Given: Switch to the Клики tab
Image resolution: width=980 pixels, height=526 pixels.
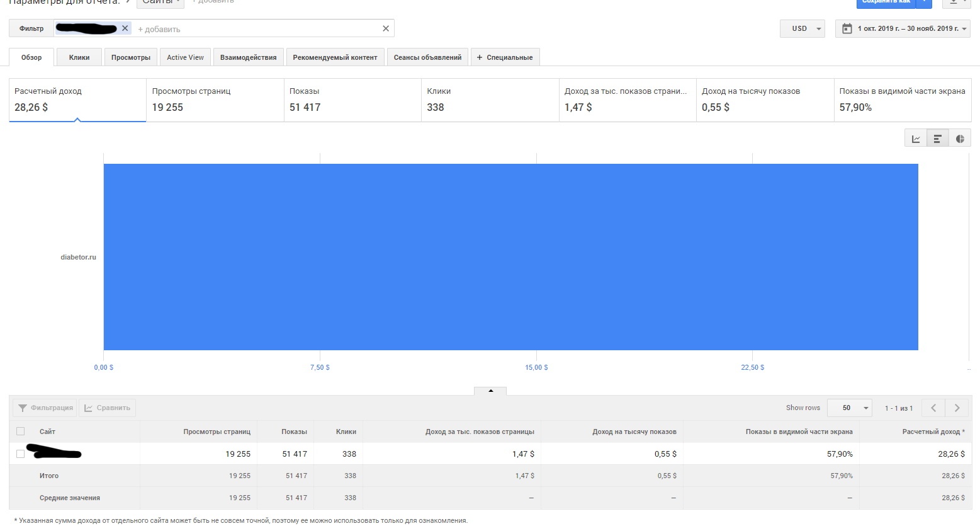Looking at the screenshot, I should coord(79,57).
